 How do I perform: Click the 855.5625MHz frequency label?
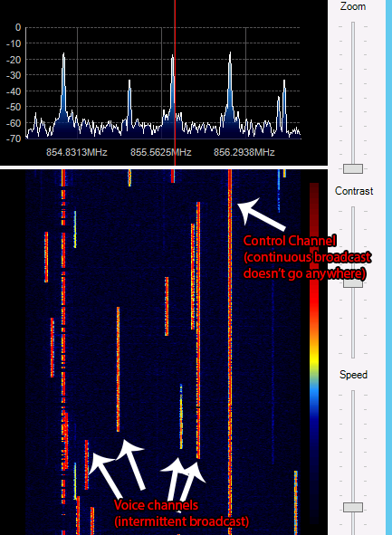pos(160,152)
